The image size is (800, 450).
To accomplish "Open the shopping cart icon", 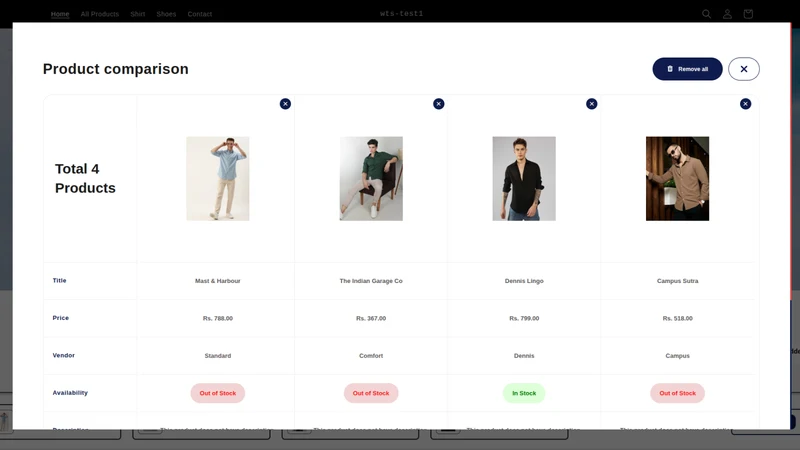I will pos(748,14).
